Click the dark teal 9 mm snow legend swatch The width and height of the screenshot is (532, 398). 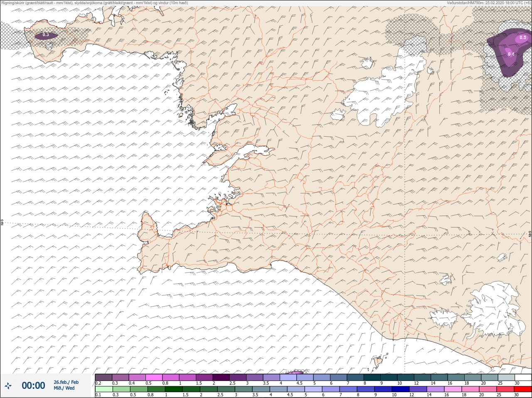389,377
